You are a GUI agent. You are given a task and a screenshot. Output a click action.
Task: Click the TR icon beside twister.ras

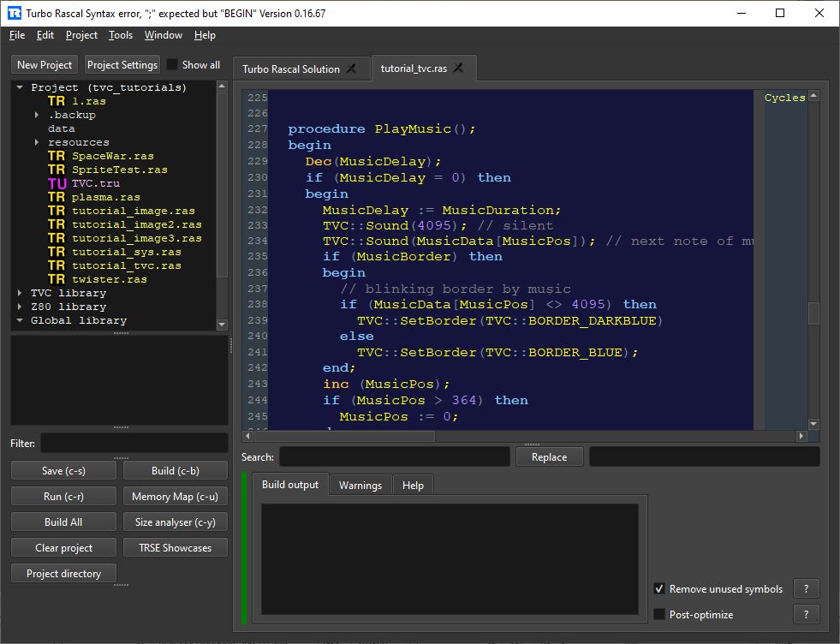pyautogui.click(x=57, y=279)
